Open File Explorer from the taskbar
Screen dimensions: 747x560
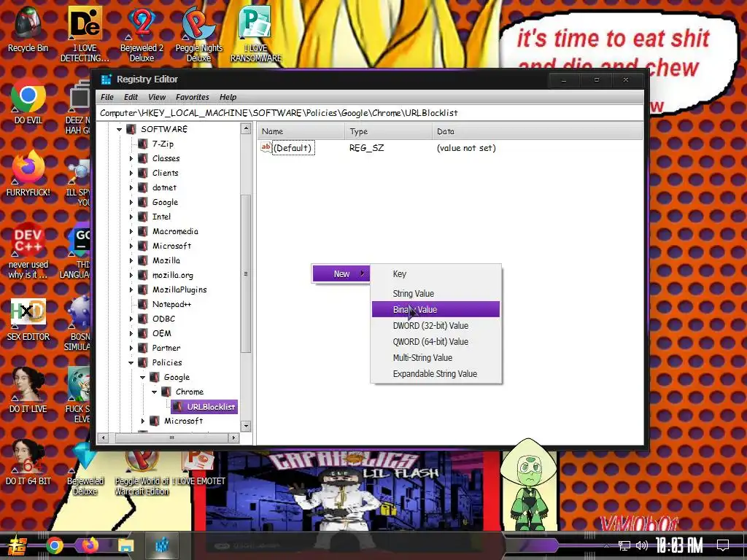point(125,545)
